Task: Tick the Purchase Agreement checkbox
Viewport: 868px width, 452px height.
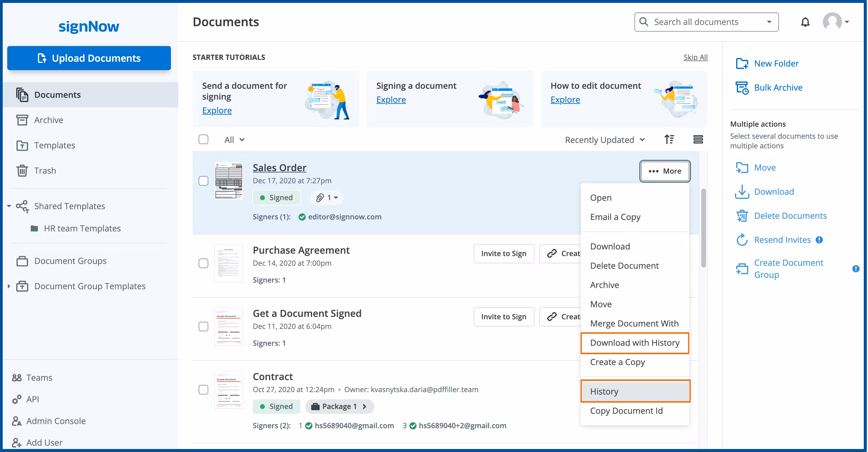Action: pos(203,263)
